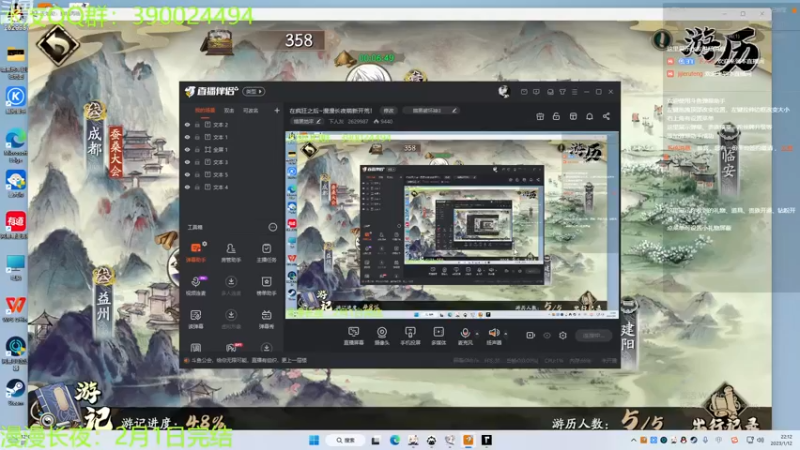Click the user avatar in the title bar
Screen dimensions: 800x450
click(504, 91)
